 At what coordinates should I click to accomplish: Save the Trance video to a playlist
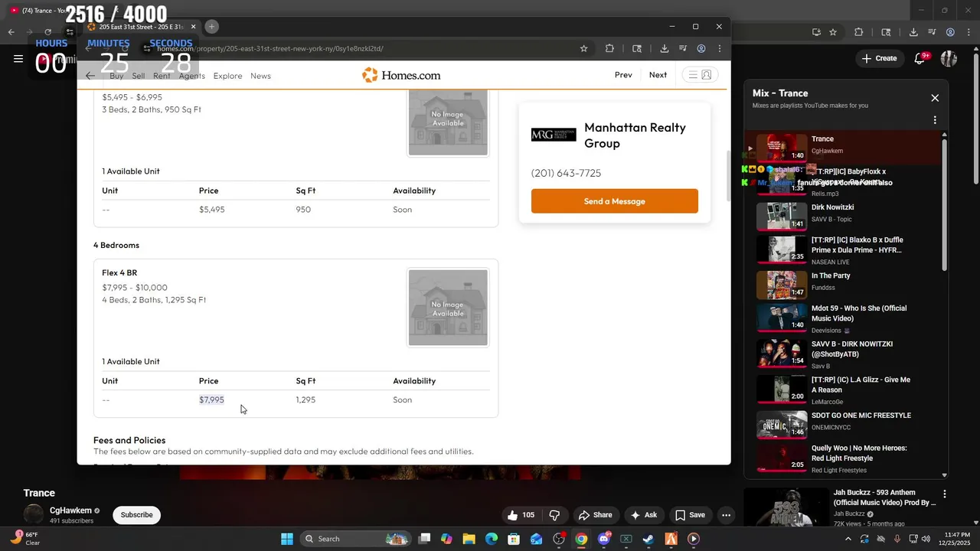690,515
